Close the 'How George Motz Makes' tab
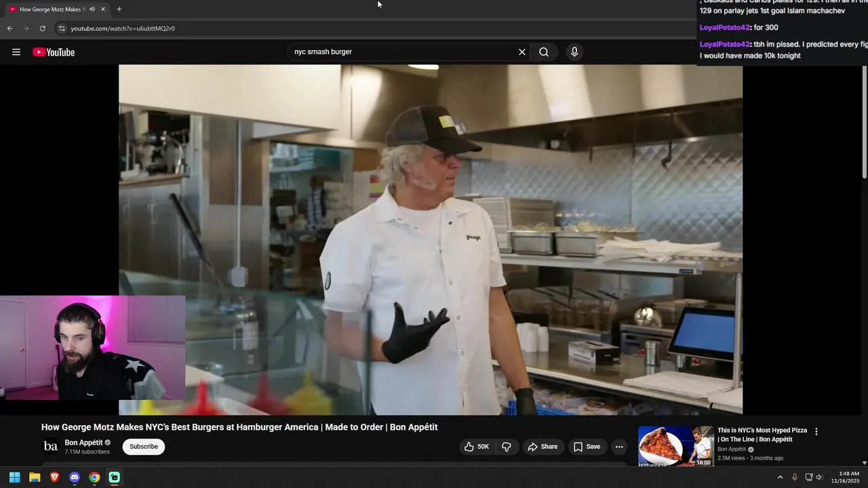The width and height of the screenshot is (868, 488). (x=103, y=9)
